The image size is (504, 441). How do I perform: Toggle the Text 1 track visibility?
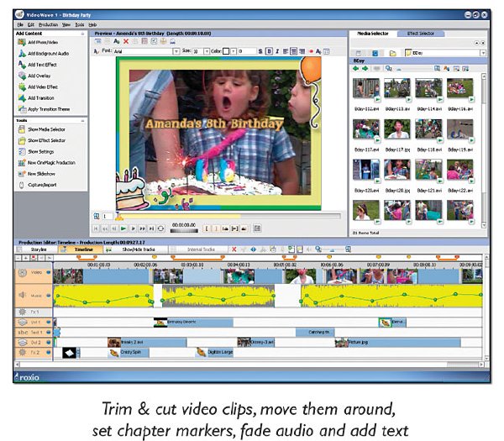pos(49,332)
